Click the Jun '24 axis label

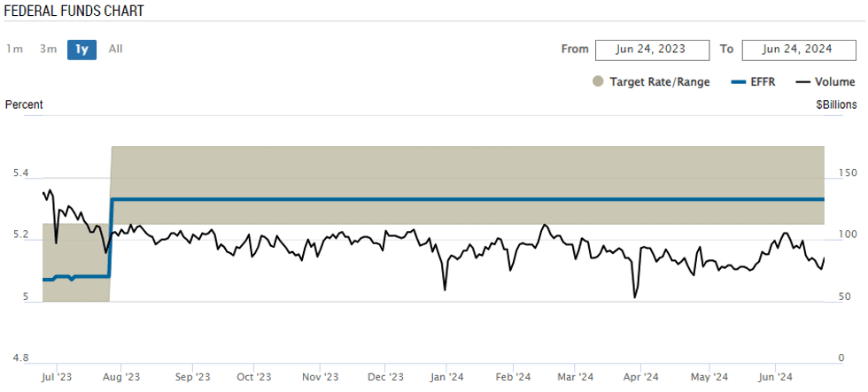[775, 377]
